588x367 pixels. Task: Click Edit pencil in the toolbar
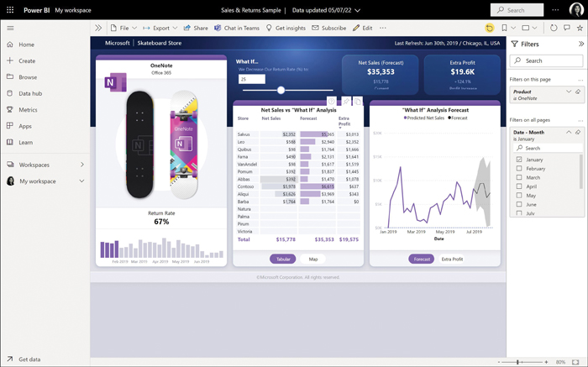click(363, 28)
